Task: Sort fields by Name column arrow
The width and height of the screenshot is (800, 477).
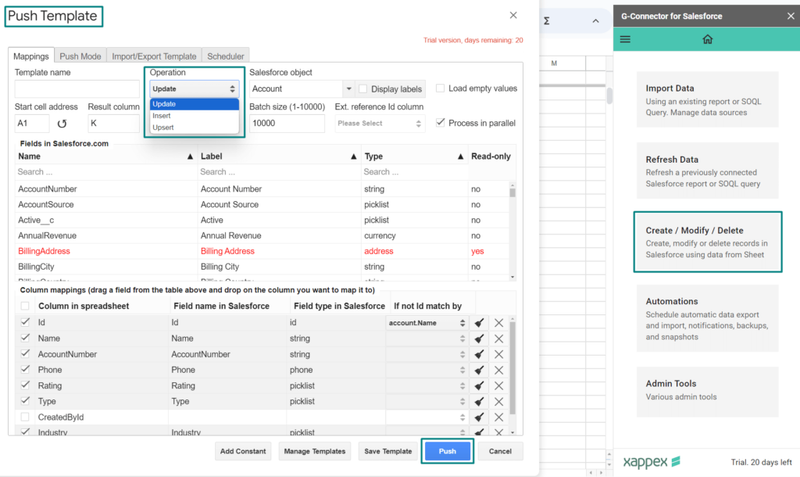Action: [190, 157]
